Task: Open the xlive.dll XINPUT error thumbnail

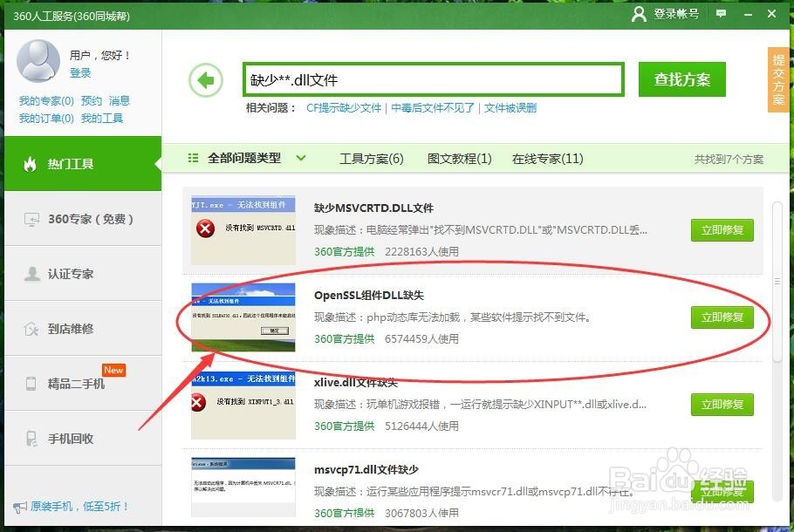Action: 243,405
